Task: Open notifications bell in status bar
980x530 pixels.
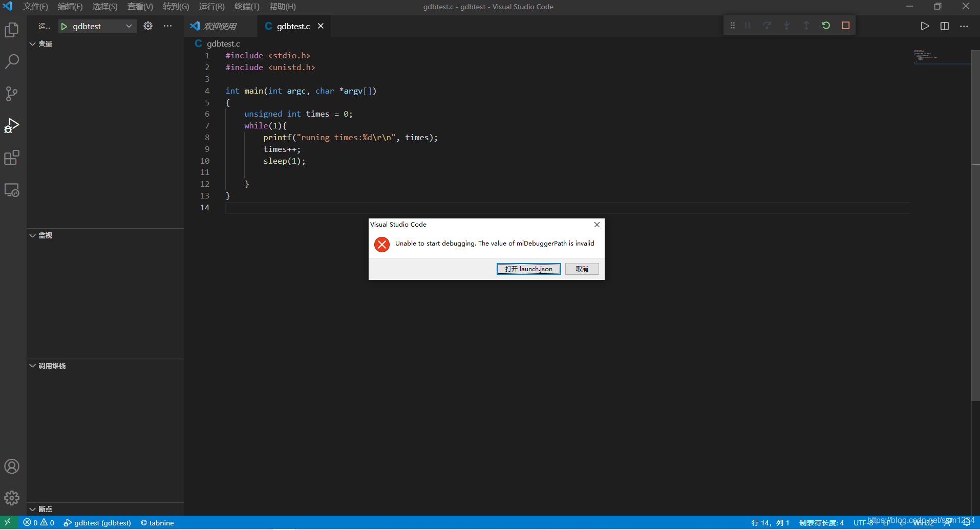Action: 967,523
